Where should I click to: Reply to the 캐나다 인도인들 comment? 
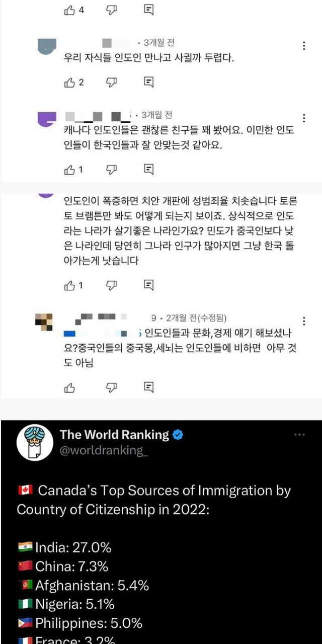click(148, 170)
